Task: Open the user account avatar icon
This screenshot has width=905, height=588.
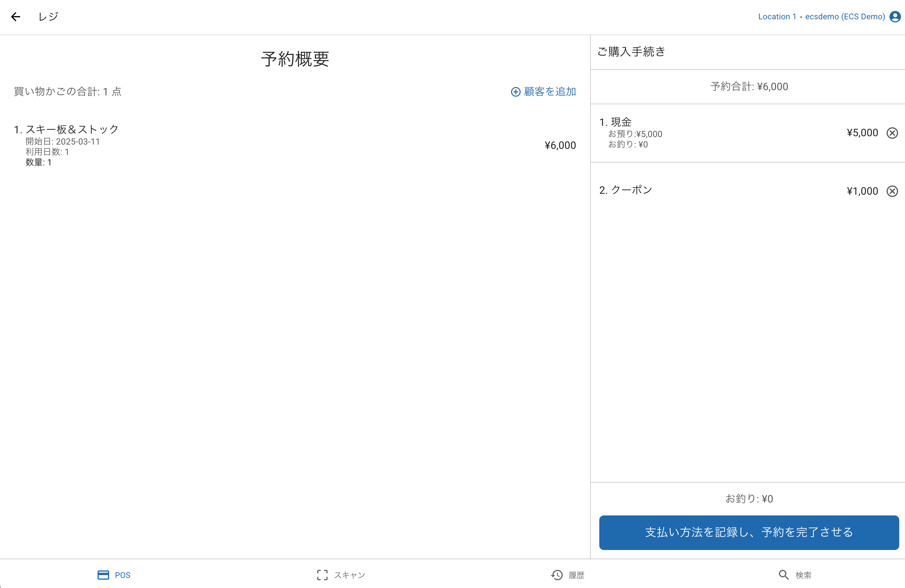Action: pyautogui.click(x=895, y=17)
